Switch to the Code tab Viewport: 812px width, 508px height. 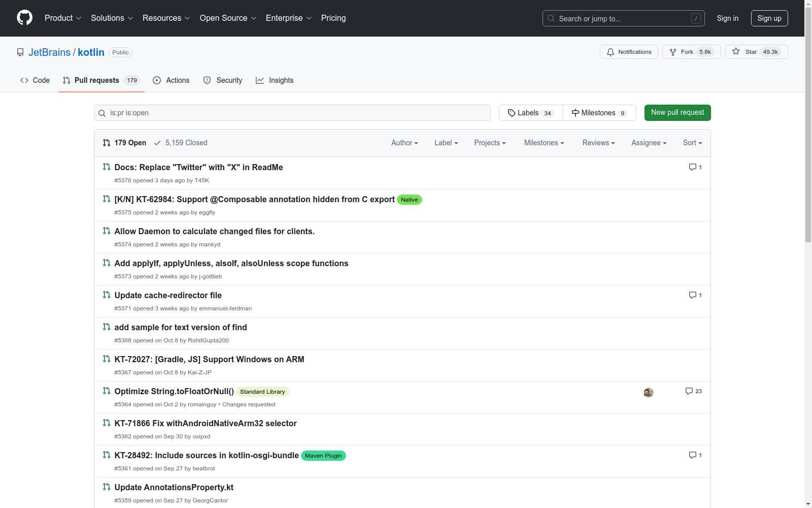35,80
